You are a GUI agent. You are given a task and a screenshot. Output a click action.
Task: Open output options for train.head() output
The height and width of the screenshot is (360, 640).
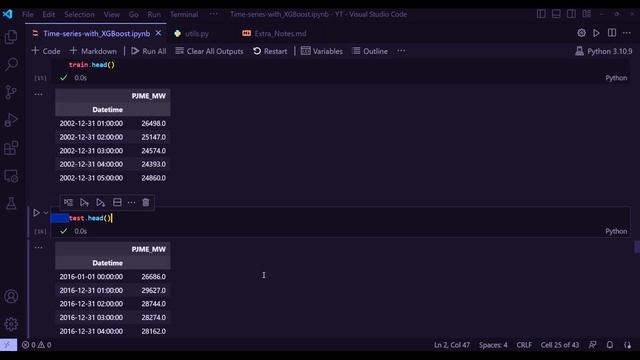(x=38, y=94)
